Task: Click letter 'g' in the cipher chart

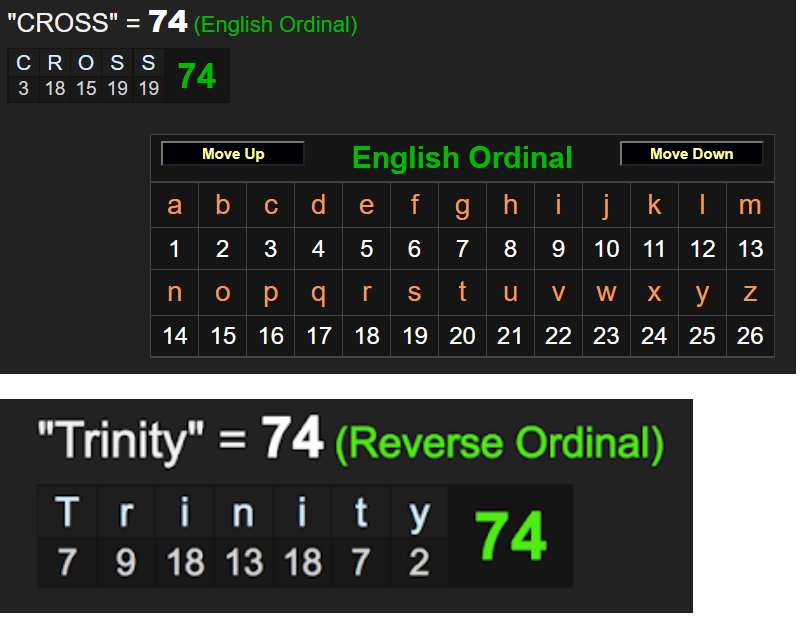Action: point(462,205)
